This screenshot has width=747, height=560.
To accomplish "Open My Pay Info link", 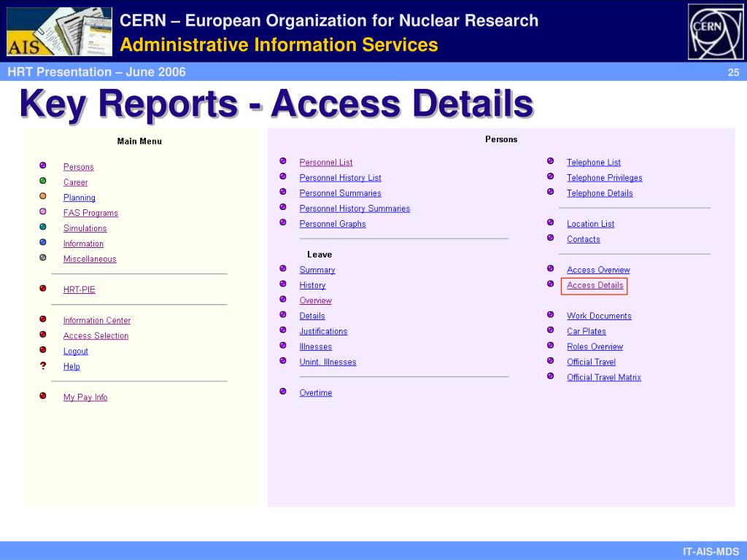I will pyautogui.click(x=86, y=397).
